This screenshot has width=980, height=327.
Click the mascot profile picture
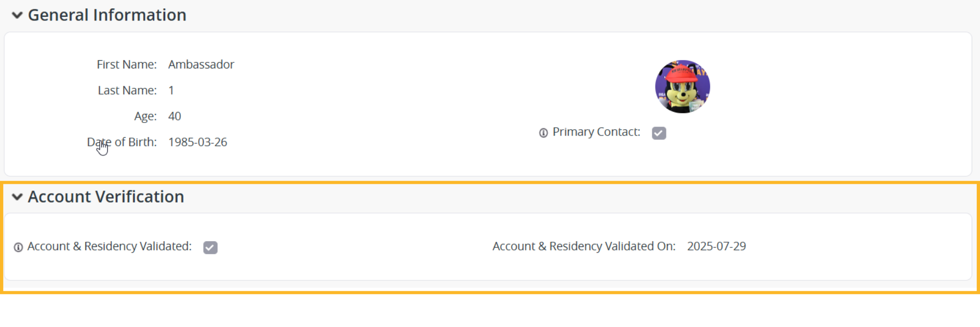(682, 87)
